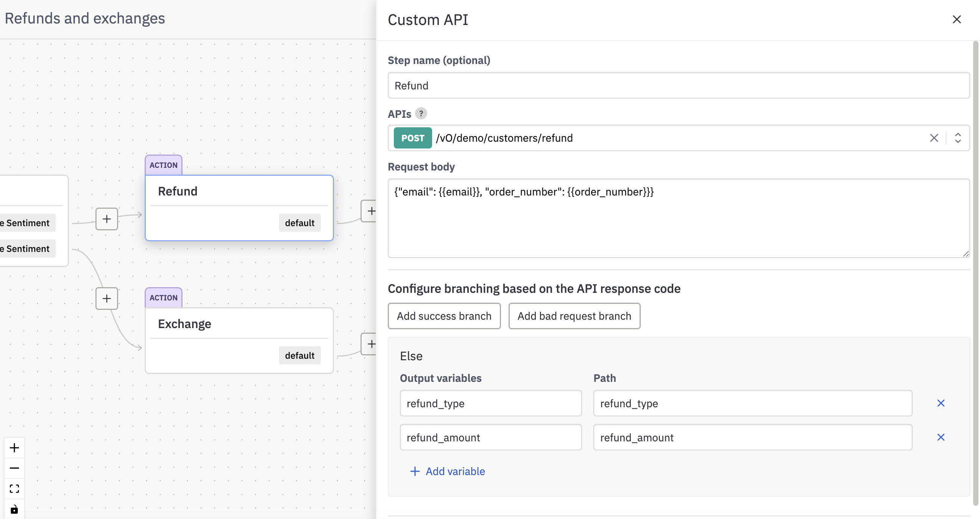Edit refund_type path field
Viewport: 980px width, 519px height.
(x=752, y=403)
